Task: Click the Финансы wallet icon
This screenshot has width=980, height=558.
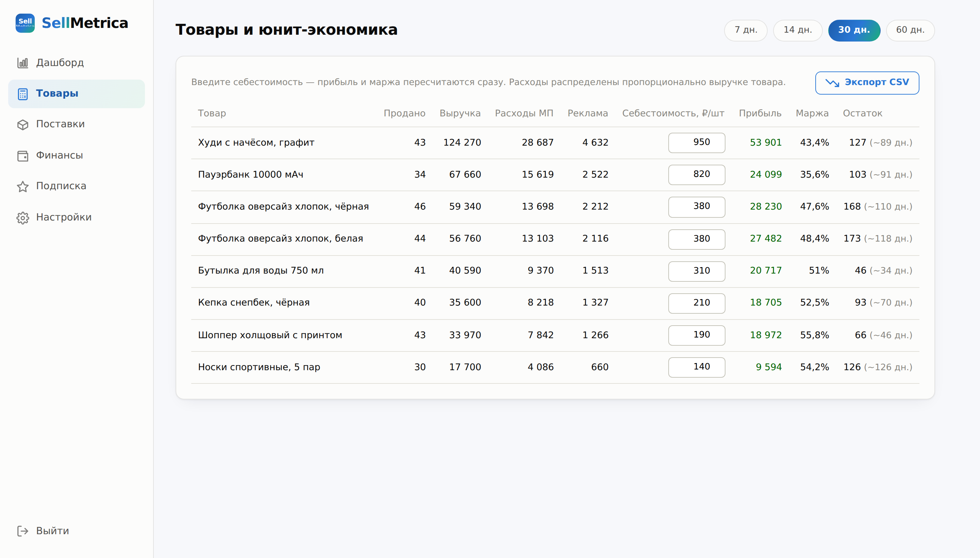Action: click(22, 155)
